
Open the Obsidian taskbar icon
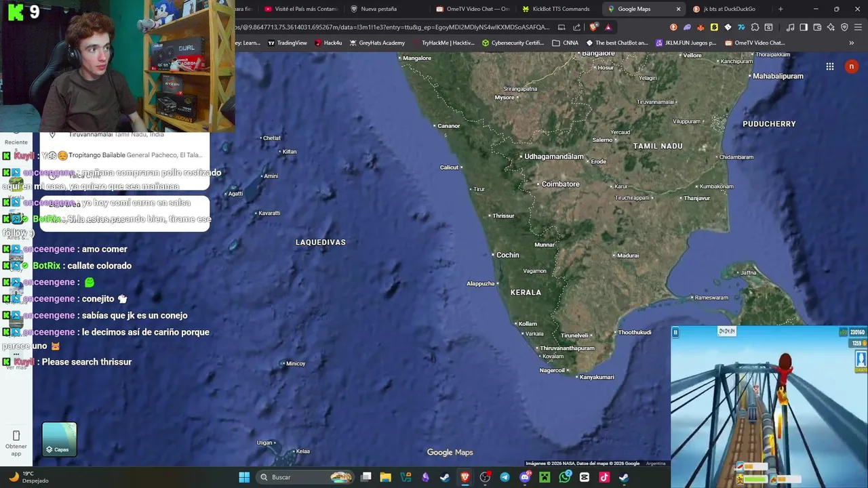coord(425,477)
